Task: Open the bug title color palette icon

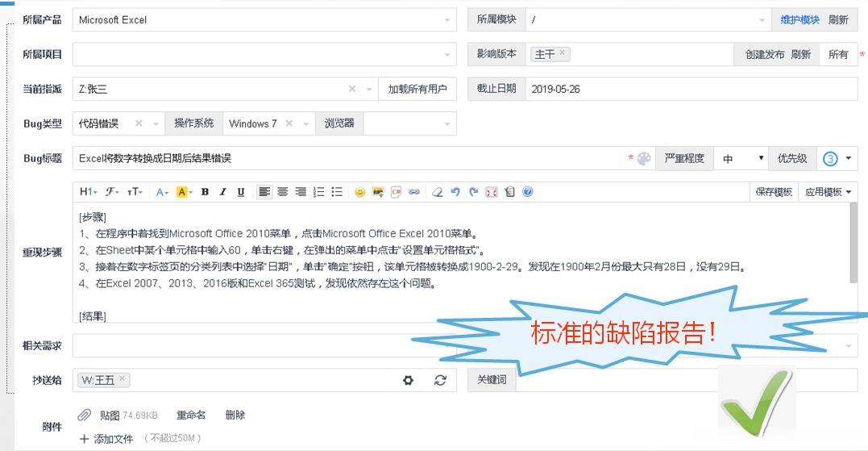Action: click(x=644, y=158)
